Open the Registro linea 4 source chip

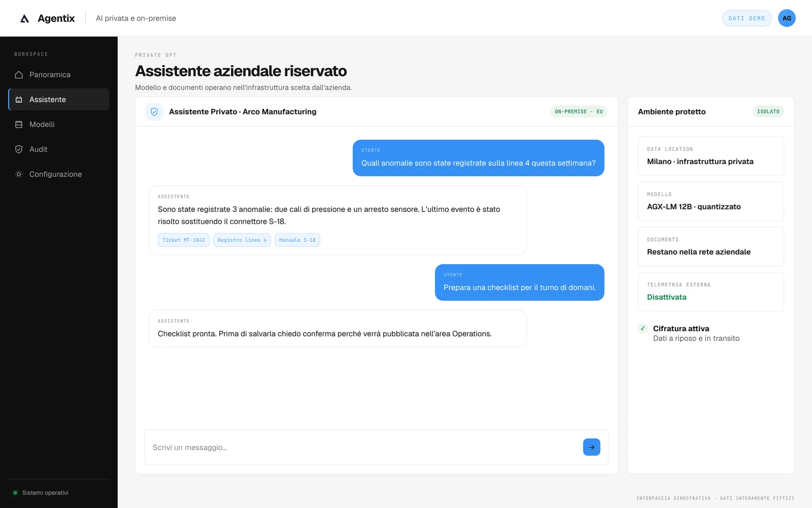tap(242, 240)
